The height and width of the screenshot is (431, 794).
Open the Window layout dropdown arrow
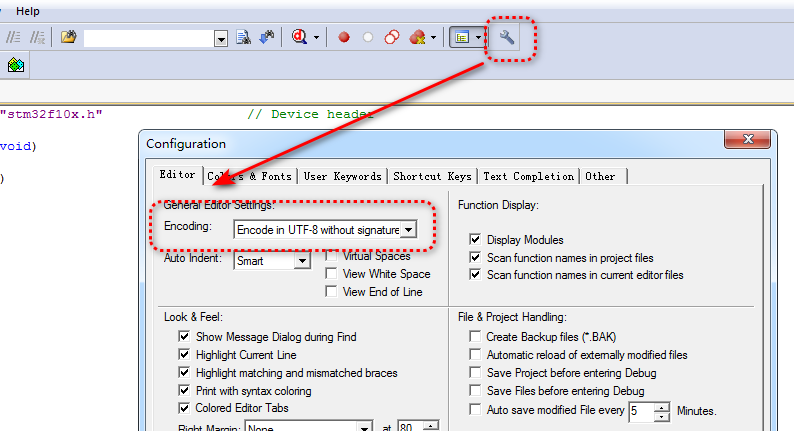coord(478,37)
